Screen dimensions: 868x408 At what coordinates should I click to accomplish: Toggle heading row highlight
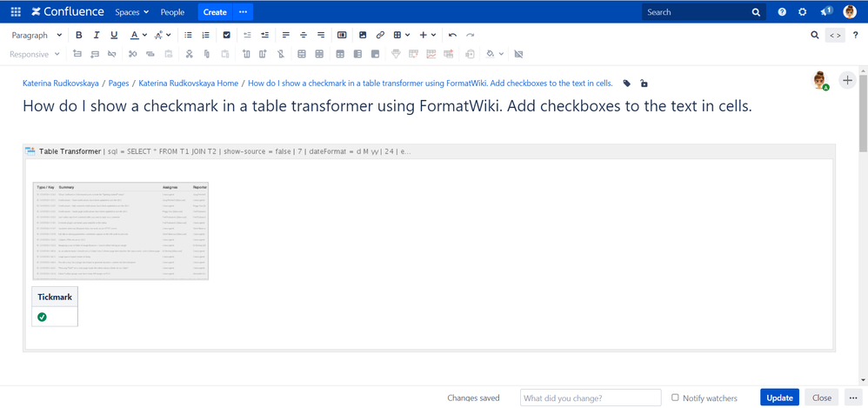pos(340,54)
